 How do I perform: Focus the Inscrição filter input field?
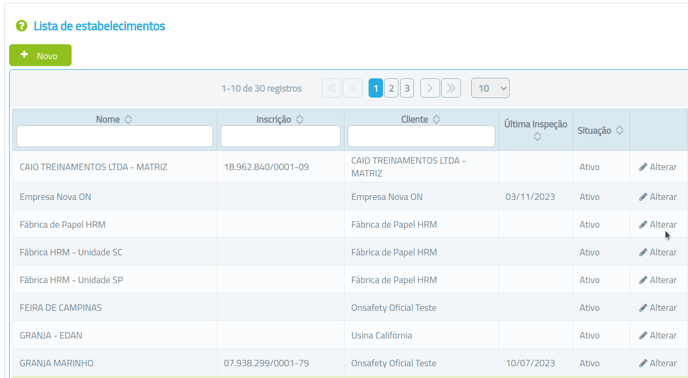click(x=280, y=136)
